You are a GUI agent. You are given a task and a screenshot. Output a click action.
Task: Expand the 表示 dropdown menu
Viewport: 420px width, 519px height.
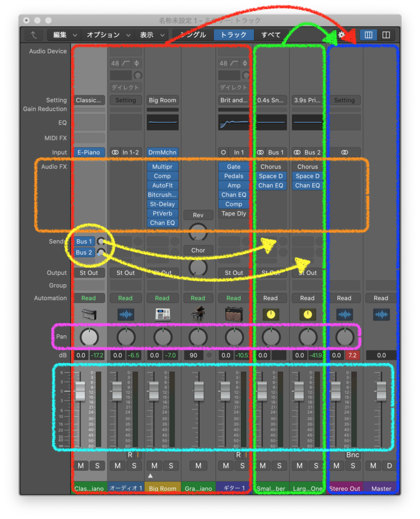point(152,35)
